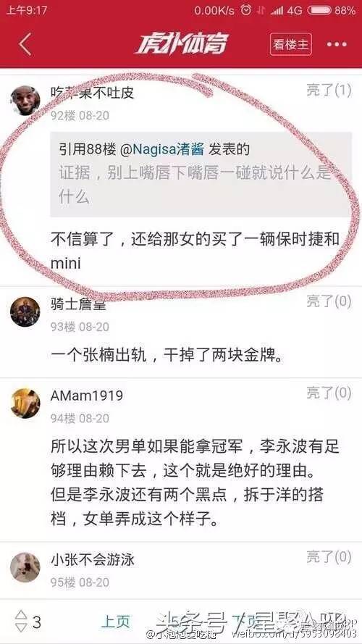Image resolution: width=362 pixels, height=644 pixels.
Task: Open 骑士詹皇 user avatar
Action: (x=25, y=311)
